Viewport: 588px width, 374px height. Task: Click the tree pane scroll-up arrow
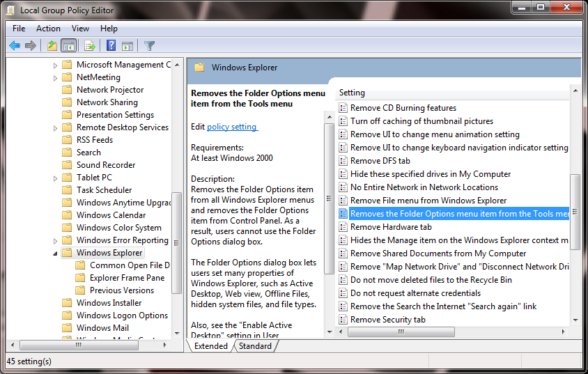point(177,65)
